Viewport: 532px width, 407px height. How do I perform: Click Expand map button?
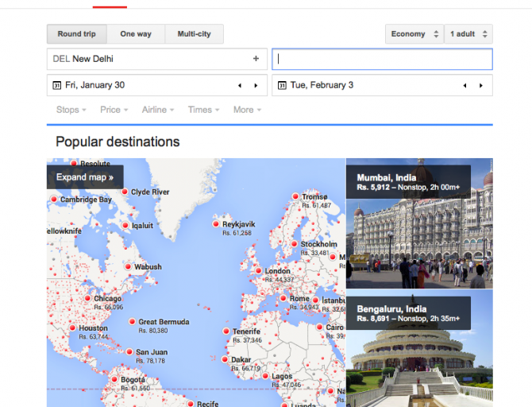(x=85, y=177)
